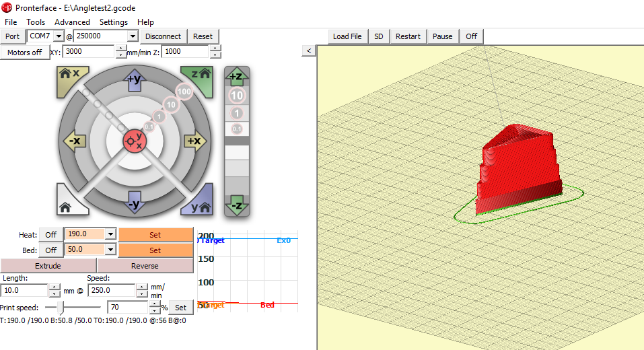Viewport: 644px width, 350px height.
Task: Click red 3D model in viewer
Action: (x=519, y=168)
